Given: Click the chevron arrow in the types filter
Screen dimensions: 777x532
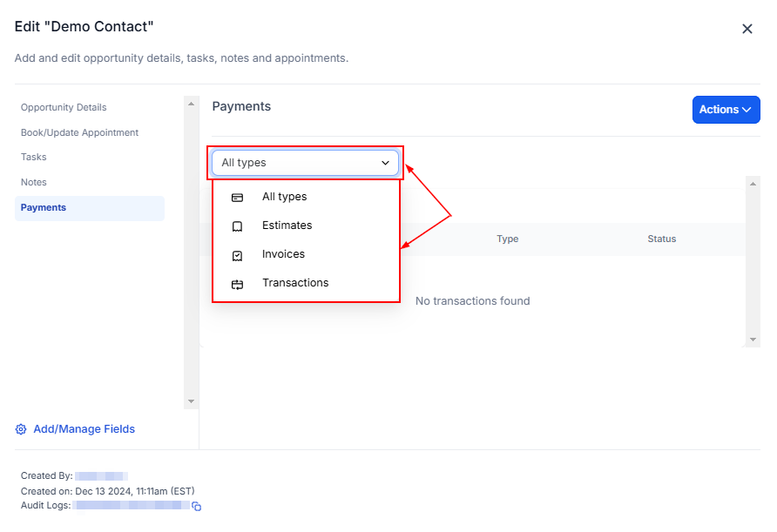Looking at the screenshot, I should click(x=385, y=163).
